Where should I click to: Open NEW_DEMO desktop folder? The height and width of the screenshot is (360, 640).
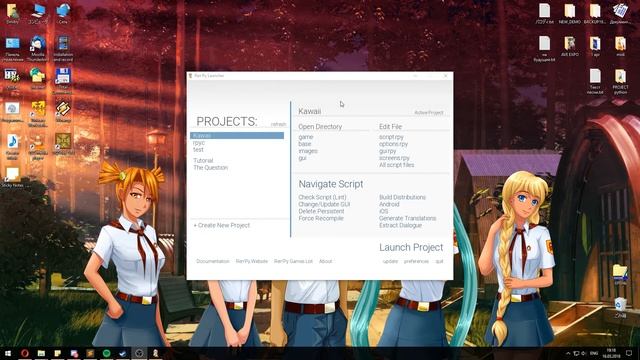[x=569, y=13]
